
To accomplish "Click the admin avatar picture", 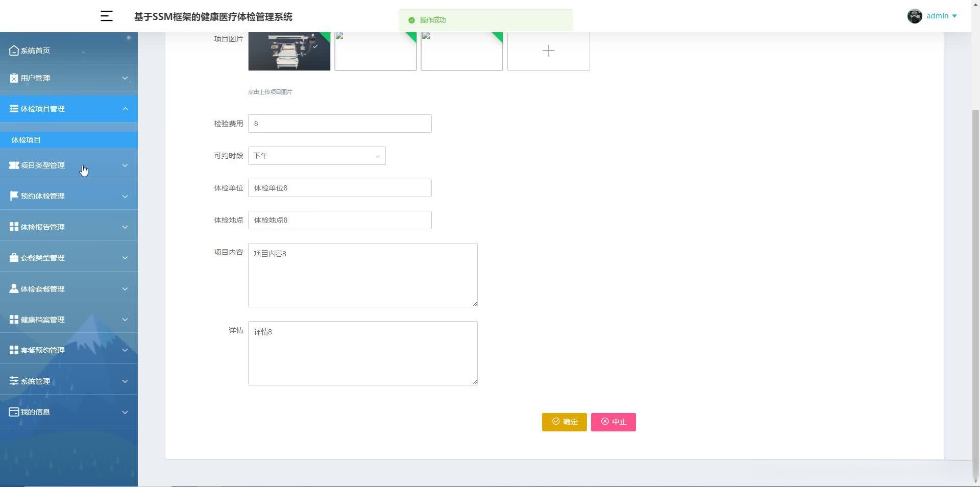I will pyautogui.click(x=915, y=16).
